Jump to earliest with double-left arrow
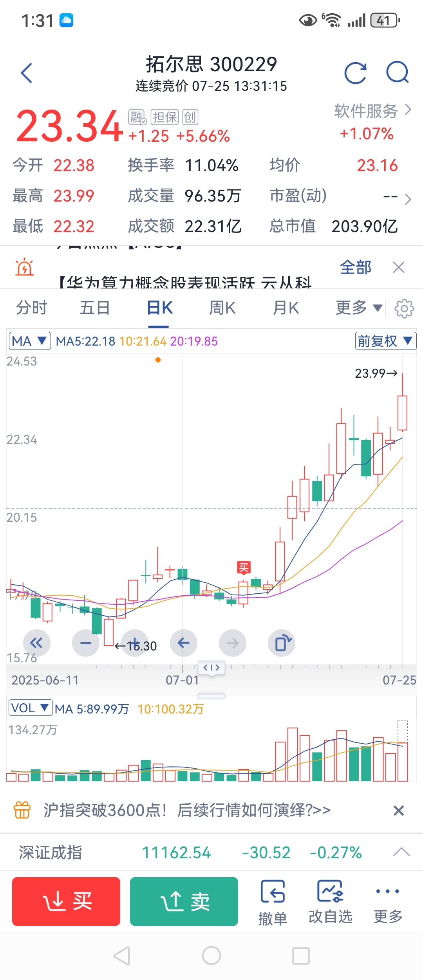 click(37, 643)
